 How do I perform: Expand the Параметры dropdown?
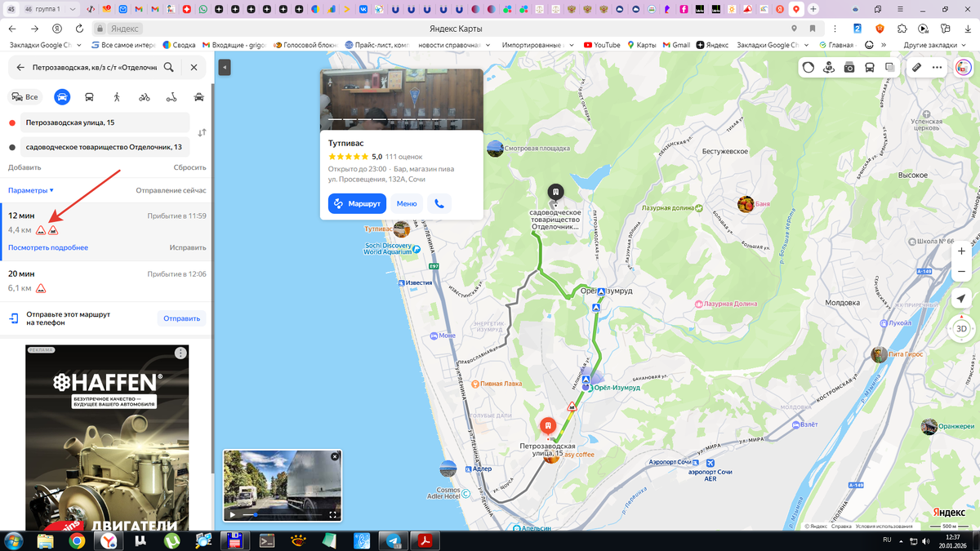pos(31,190)
